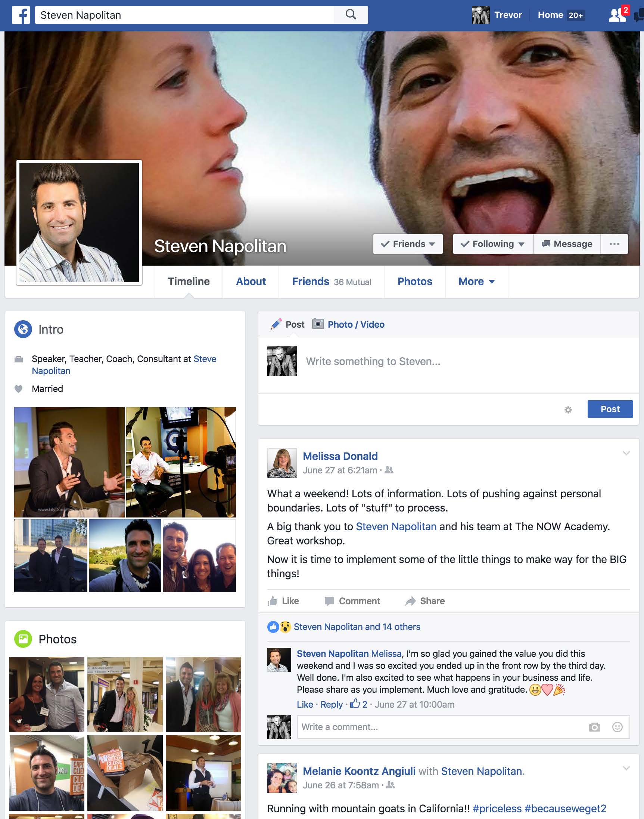Viewport: 644px width, 819px height.
Task: Send a message via Message button
Action: pos(567,244)
